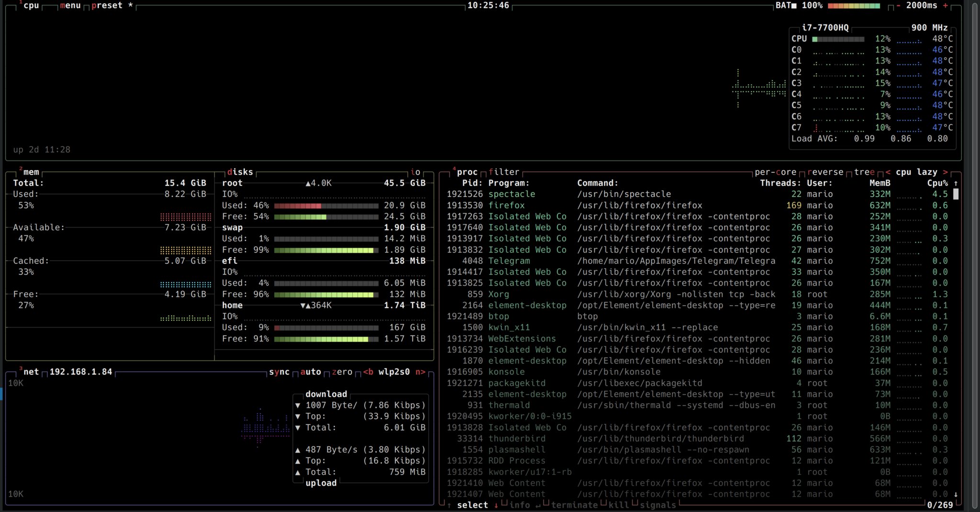Click "<" to change the process sort column
The image size is (980, 512).
coord(888,171)
